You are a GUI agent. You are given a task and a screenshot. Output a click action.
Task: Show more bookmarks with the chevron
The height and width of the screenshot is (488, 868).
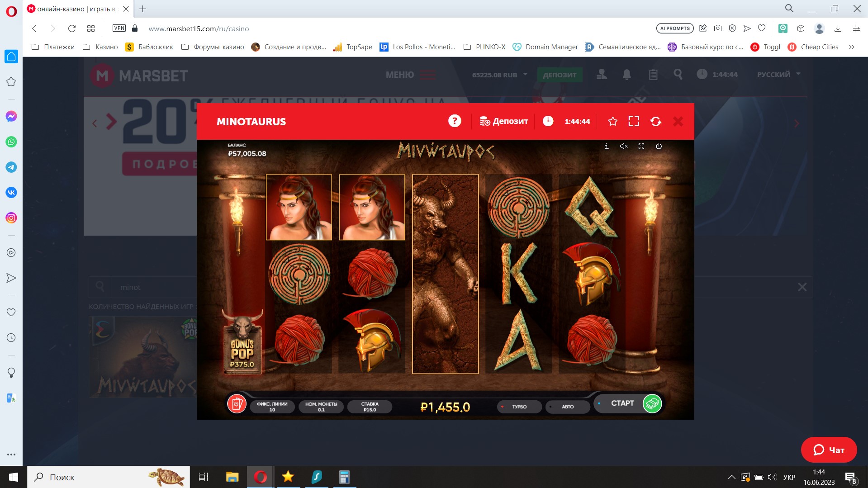(x=851, y=47)
